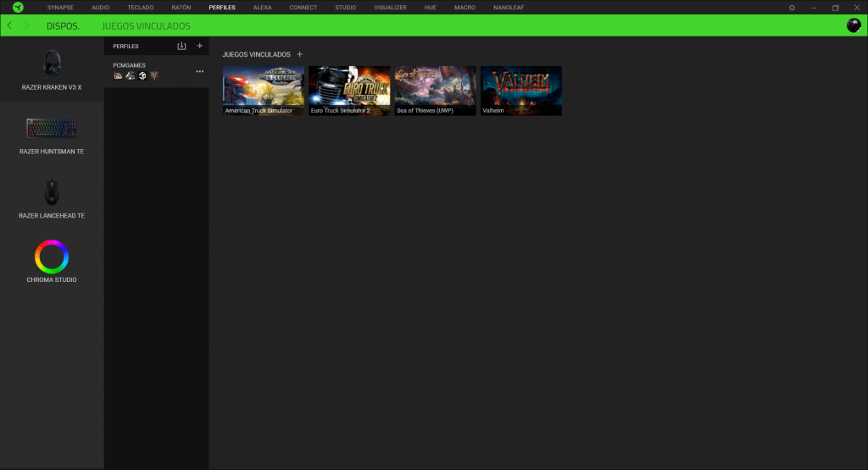Open the Studio tab
The image size is (868, 470).
[346, 8]
